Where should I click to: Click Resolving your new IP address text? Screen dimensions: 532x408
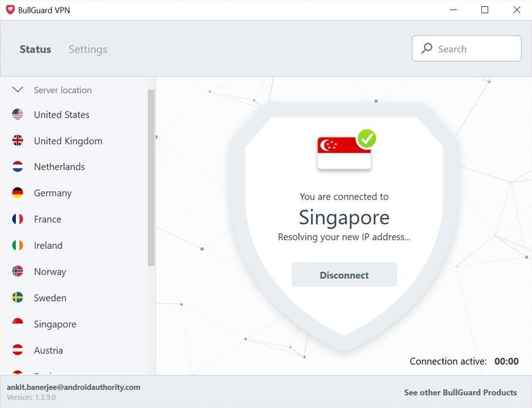(x=344, y=237)
